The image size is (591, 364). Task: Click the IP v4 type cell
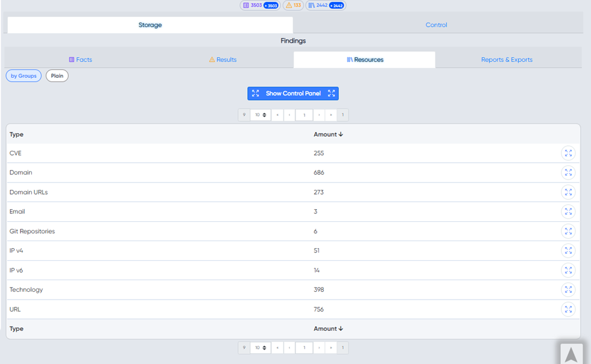pyautogui.click(x=16, y=251)
